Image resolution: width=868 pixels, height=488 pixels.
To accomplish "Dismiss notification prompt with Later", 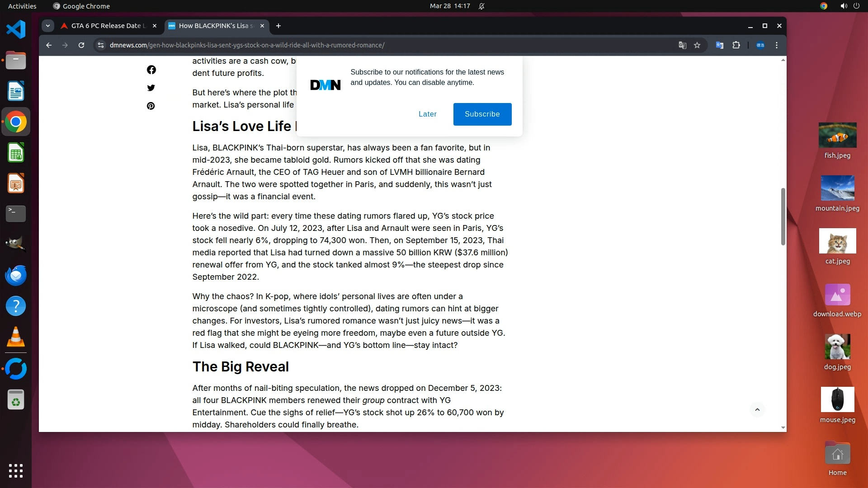I will pyautogui.click(x=427, y=114).
